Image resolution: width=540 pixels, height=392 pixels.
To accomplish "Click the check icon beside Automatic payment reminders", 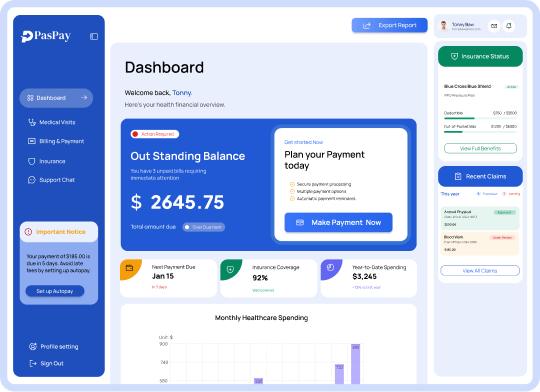I will click(x=292, y=199).
